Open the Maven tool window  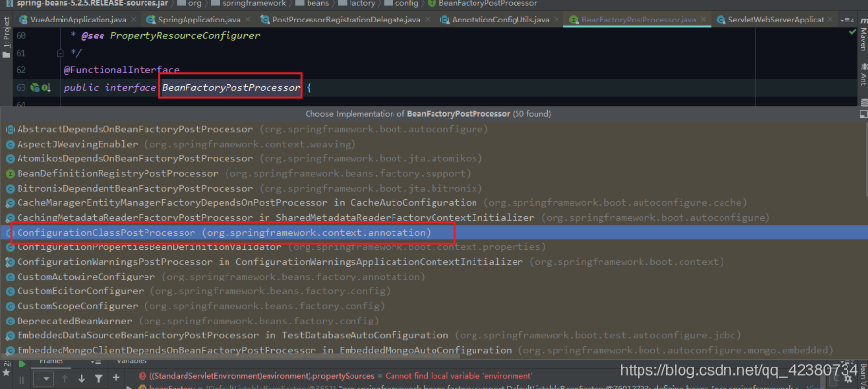click(862, 34)
